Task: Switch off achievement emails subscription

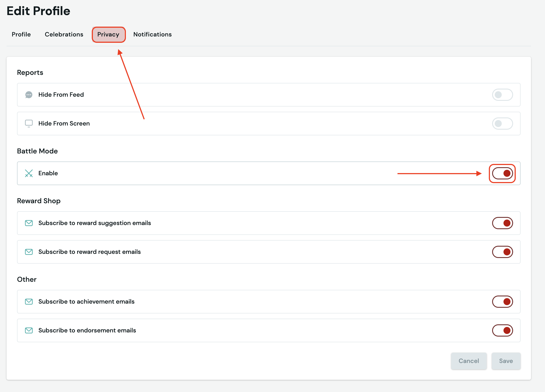Action: (502, 301)
